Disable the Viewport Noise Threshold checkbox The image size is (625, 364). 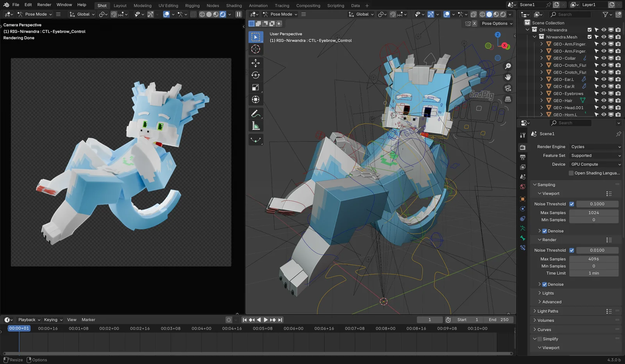tap(571, 204)
